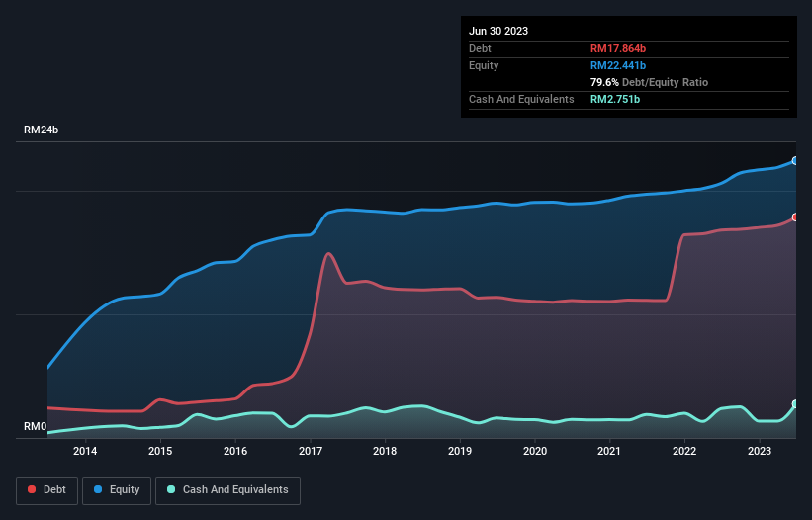This screenshot has width=812, height=520.
Task: Select the Jun 30 2023 tooltip date
Action: 498,31
